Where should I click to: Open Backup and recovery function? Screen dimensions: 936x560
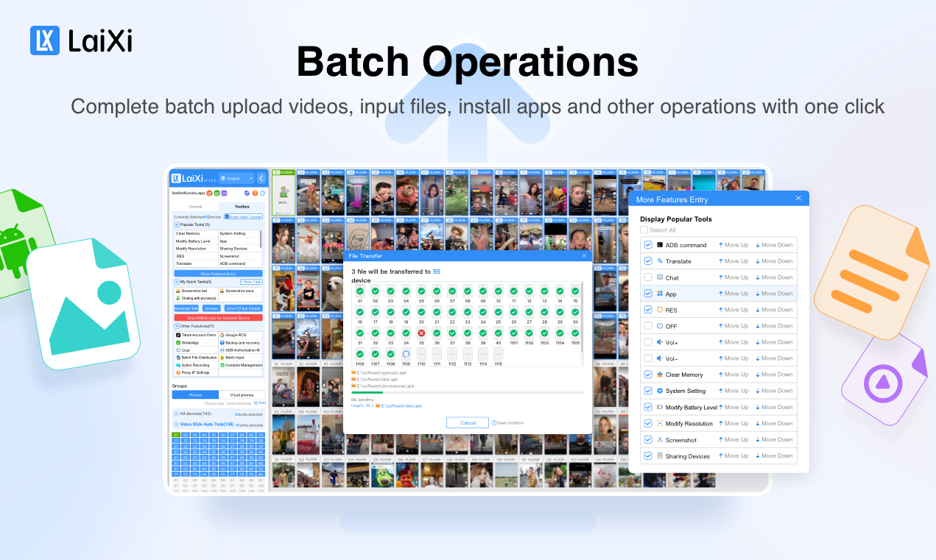click(240, 343)
